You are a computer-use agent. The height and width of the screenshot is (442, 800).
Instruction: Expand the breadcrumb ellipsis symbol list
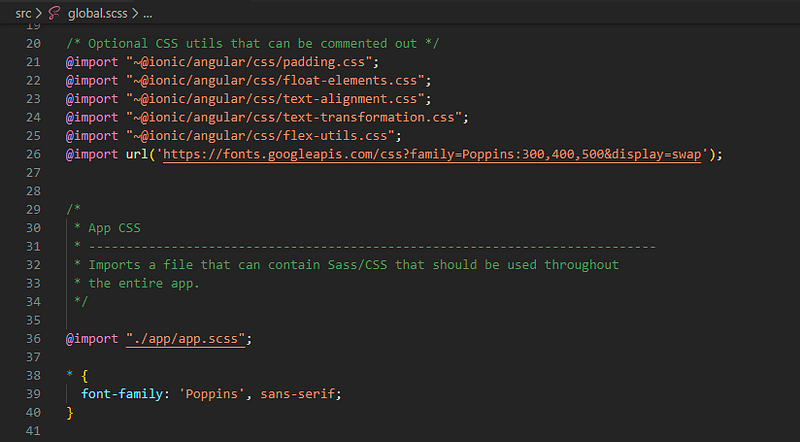[147, 14]
